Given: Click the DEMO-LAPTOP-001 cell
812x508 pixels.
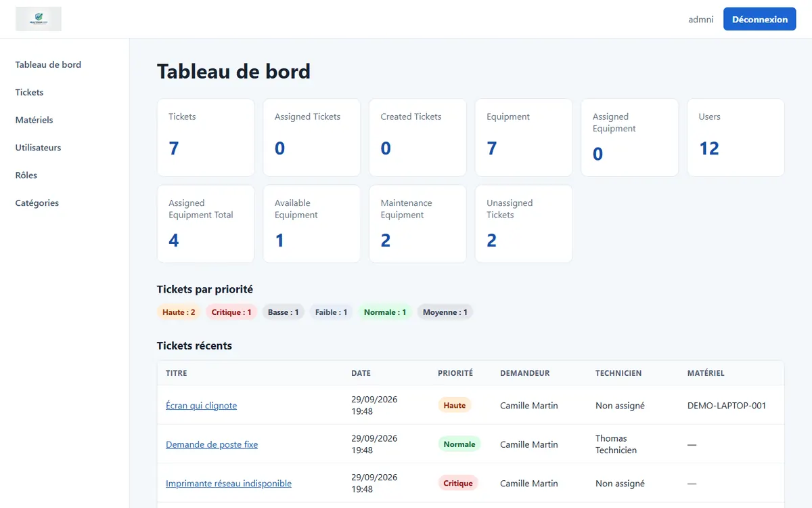Looking at the screenshot, I should click(727, 406).
